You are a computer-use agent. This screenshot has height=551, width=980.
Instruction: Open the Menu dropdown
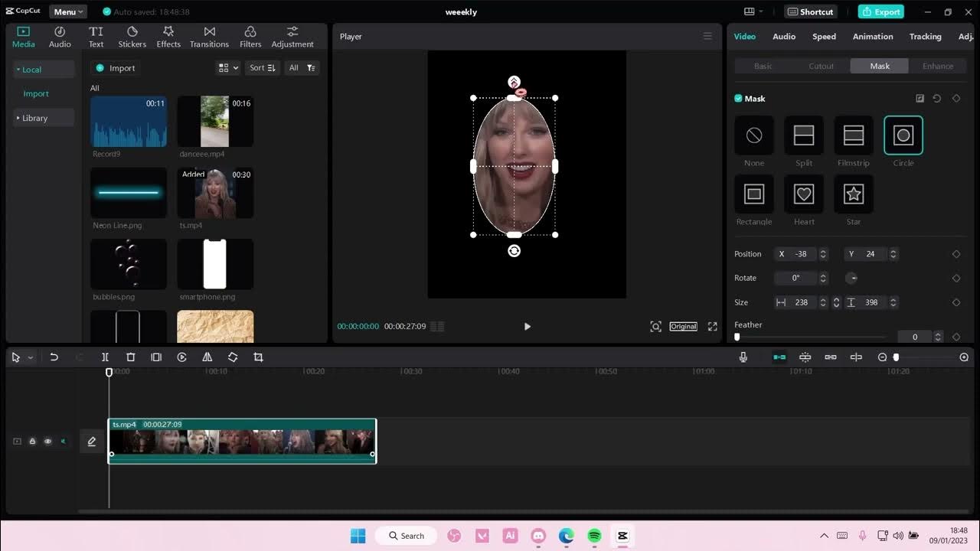(68, 11)
